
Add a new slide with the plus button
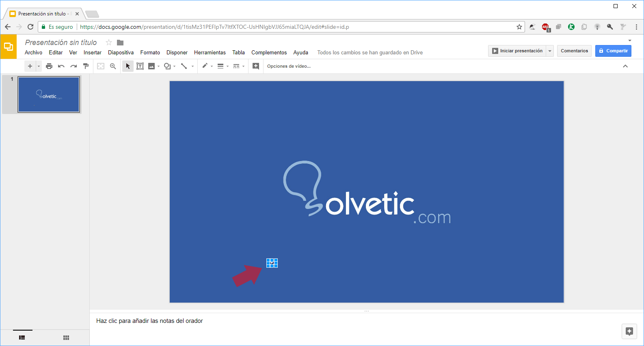30,66
